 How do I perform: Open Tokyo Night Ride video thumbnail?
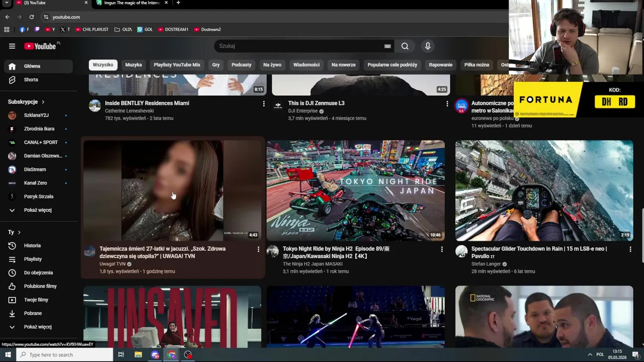[356, 191]
